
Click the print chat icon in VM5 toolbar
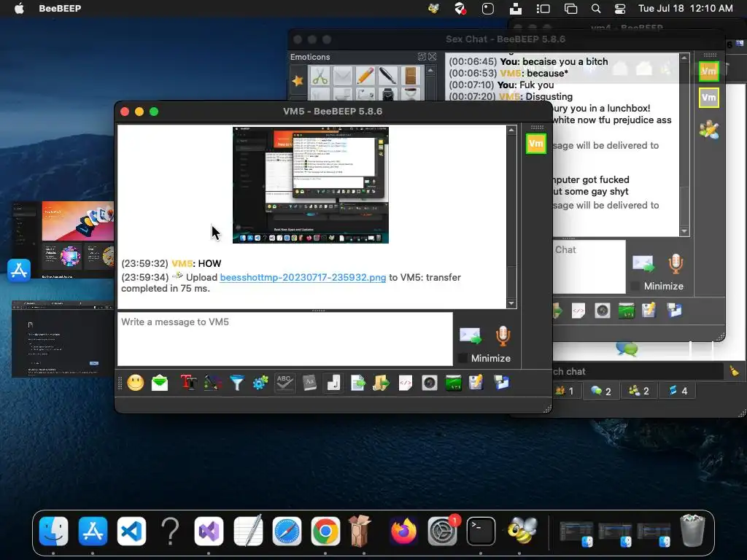[x=501, y=383]
